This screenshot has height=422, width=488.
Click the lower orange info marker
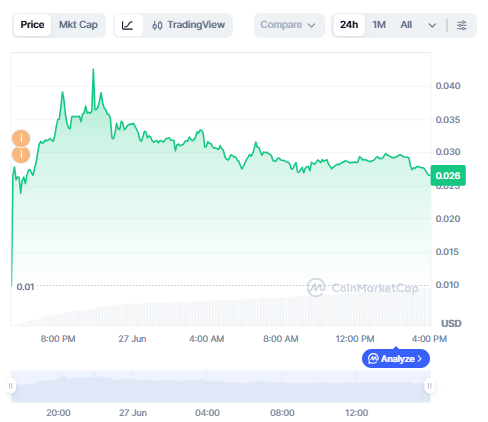pyautogui.click(x=21, y=155)
